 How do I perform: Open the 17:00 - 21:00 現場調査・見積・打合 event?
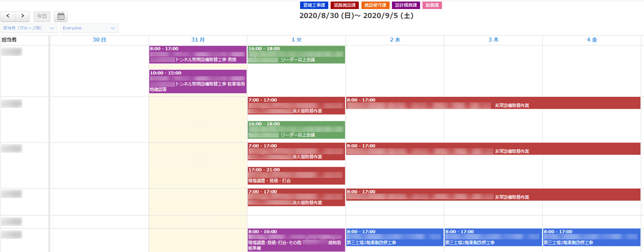tap(296, 175)
